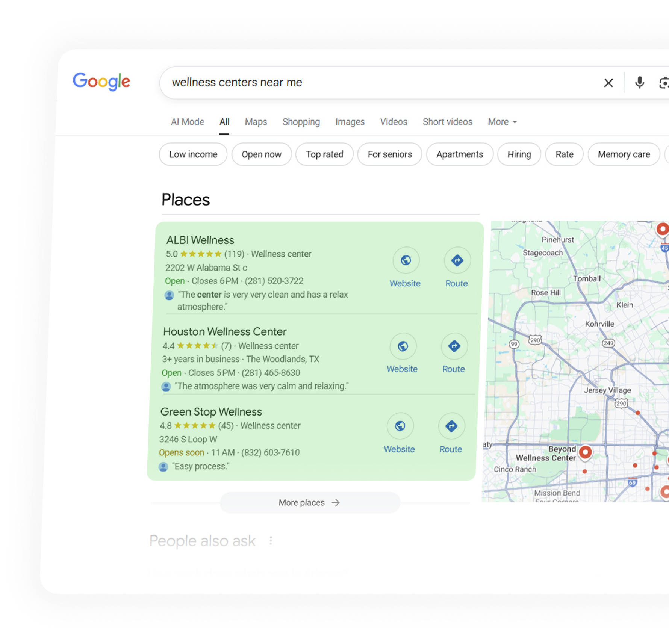Click the Beyond Wellness Center map pin
Viewport: 669px width, 644px height.
point(585,452)
